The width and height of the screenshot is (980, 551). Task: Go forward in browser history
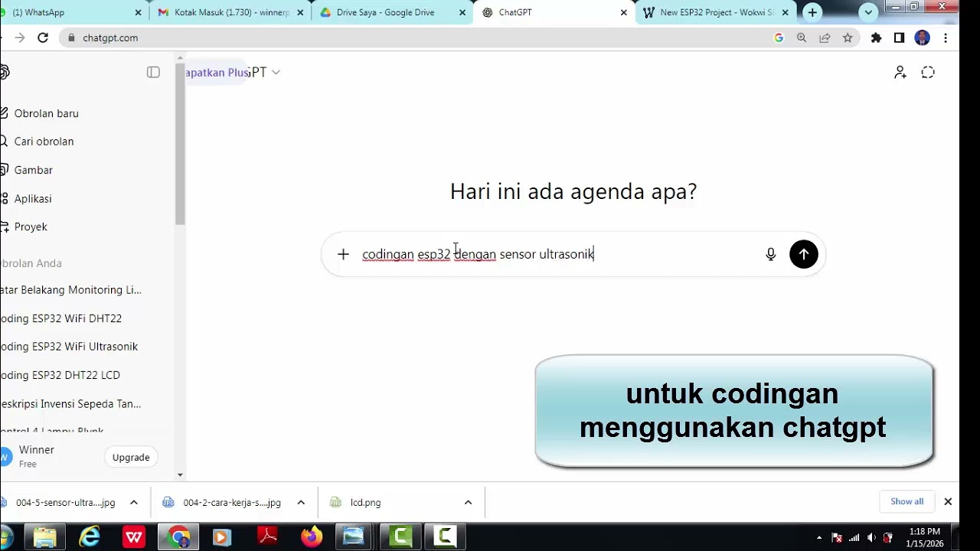pyautogui.click(x=19, y=37)
